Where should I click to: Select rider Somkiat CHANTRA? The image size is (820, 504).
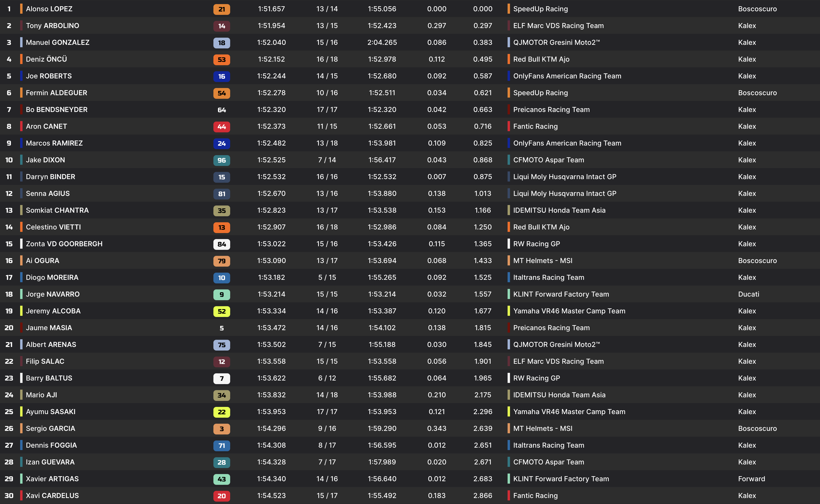click(x=57, y=210)
